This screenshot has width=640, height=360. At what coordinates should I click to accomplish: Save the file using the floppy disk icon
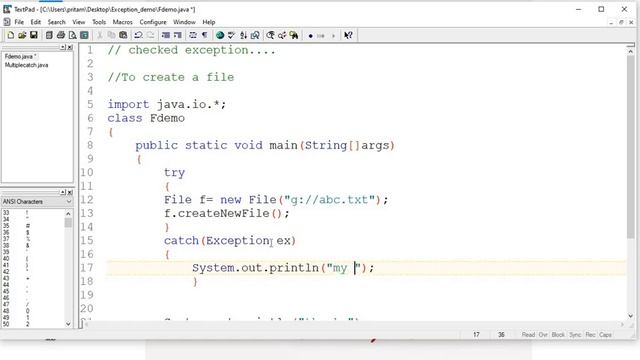pyautogui.click(x=33, y=36)
